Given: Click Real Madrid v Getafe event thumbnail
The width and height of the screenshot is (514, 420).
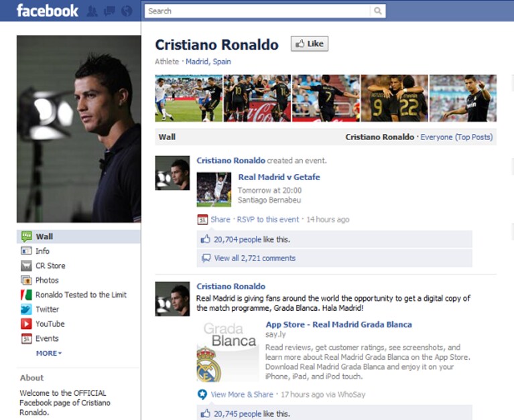Looking at the screenshot, I should [x=214, y=190].
